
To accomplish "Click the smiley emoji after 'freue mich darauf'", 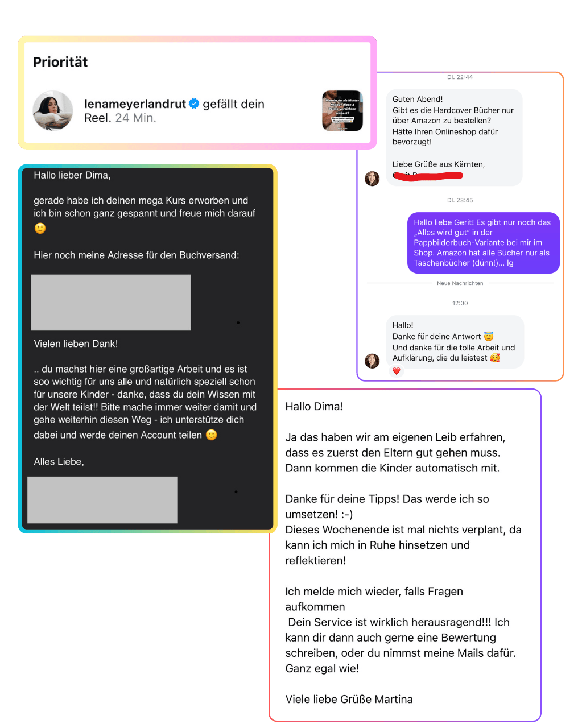I will [40, 228].
